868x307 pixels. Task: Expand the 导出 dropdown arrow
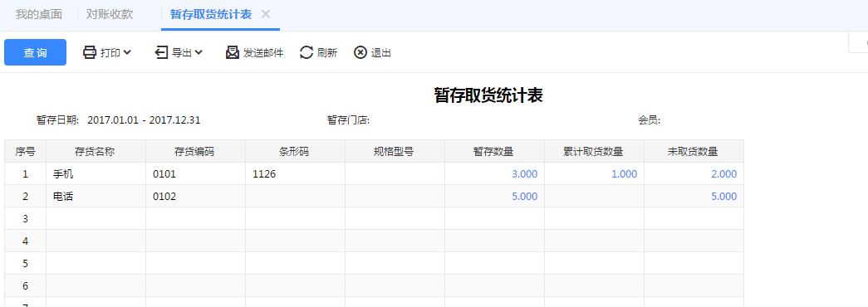click(199, 52)
